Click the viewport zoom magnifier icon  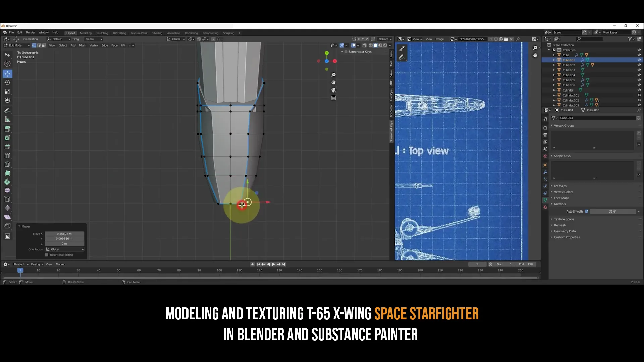pos(333,75)
